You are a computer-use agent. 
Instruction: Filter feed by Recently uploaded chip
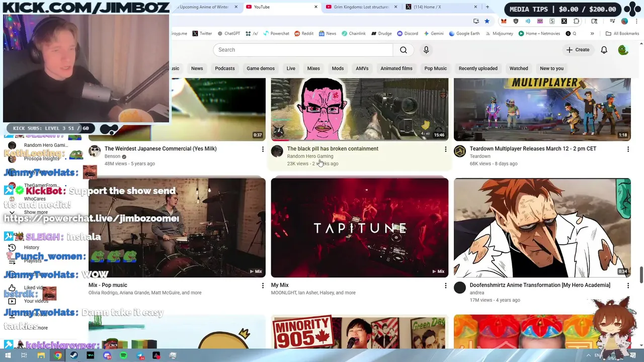[478, 68]
